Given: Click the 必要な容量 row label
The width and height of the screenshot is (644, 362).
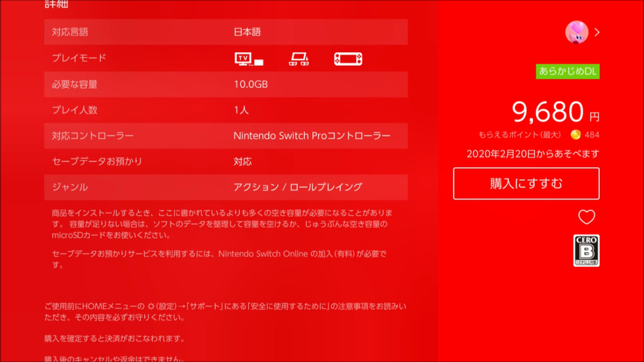Looking at the screenshot, I should click(75, 84).
